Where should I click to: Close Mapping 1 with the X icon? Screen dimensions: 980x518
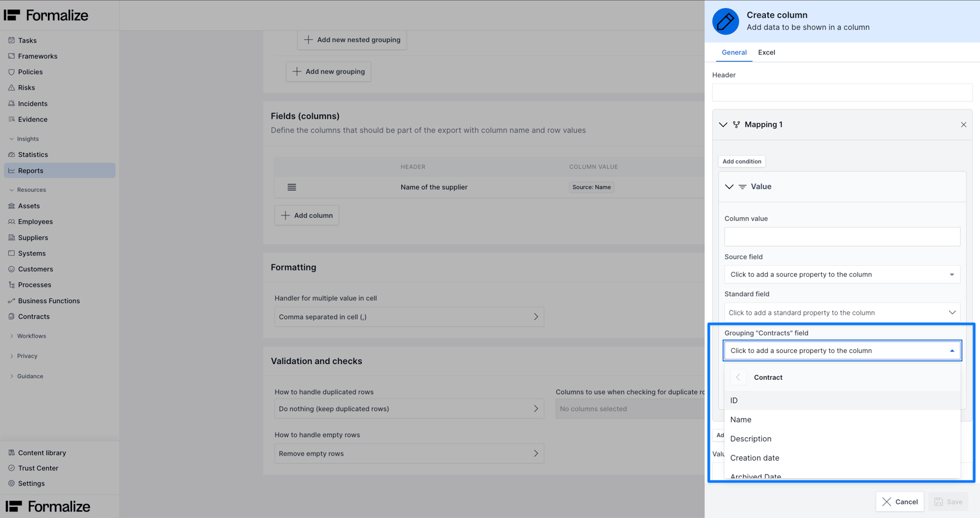pyautogui.click(x=963, y=125)
